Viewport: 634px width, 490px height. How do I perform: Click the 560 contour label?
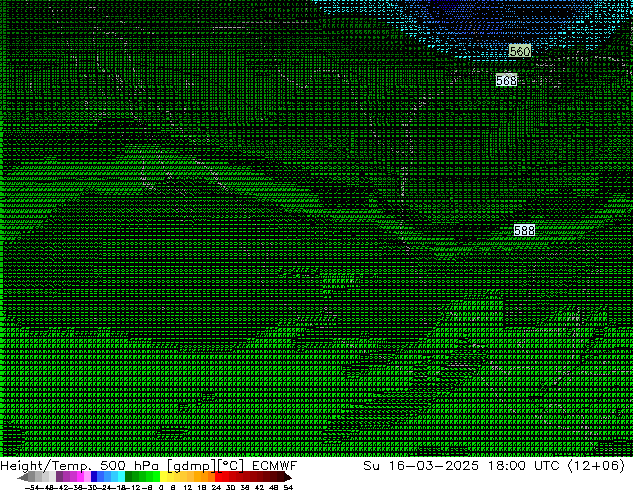520,51
